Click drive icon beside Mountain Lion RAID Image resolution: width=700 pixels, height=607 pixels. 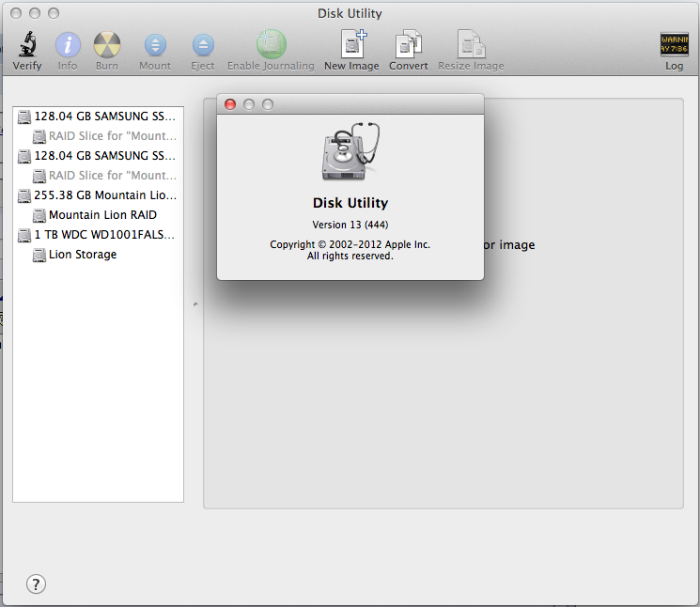[39, 215]
